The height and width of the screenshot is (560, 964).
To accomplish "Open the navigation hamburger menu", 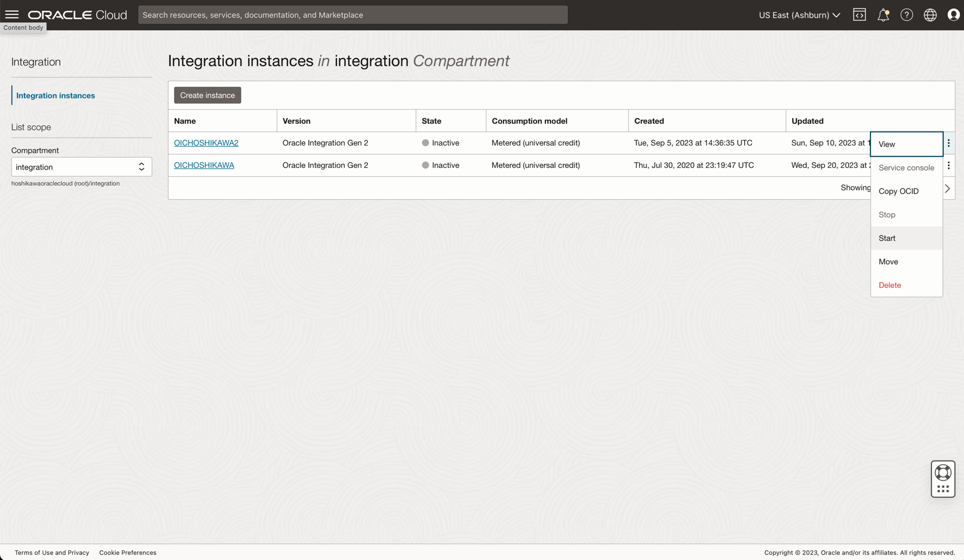I will (x=11, y=15).
